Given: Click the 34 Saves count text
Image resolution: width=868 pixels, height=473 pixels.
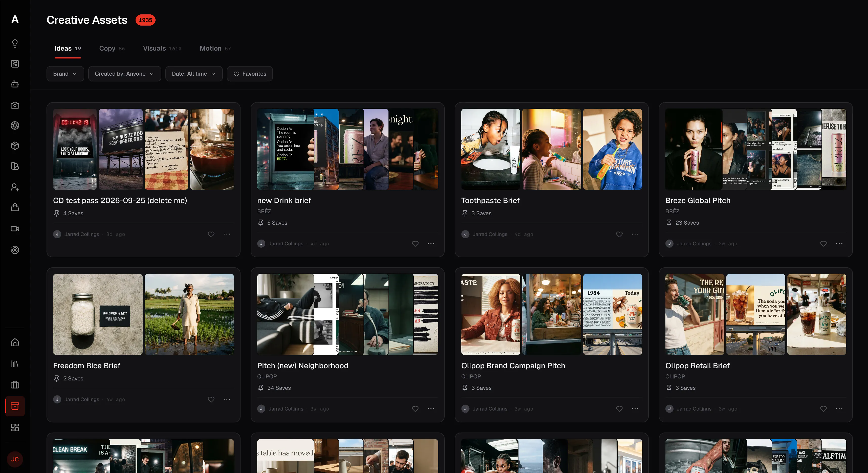Looking at the screenshot, I should pos(279,388).
